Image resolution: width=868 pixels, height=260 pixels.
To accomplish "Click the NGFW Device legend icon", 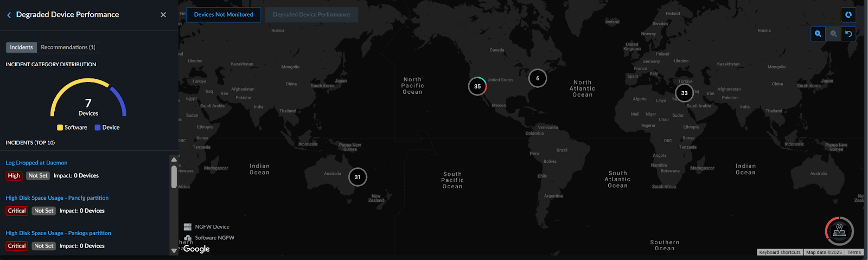I will (x=188, y=227).
